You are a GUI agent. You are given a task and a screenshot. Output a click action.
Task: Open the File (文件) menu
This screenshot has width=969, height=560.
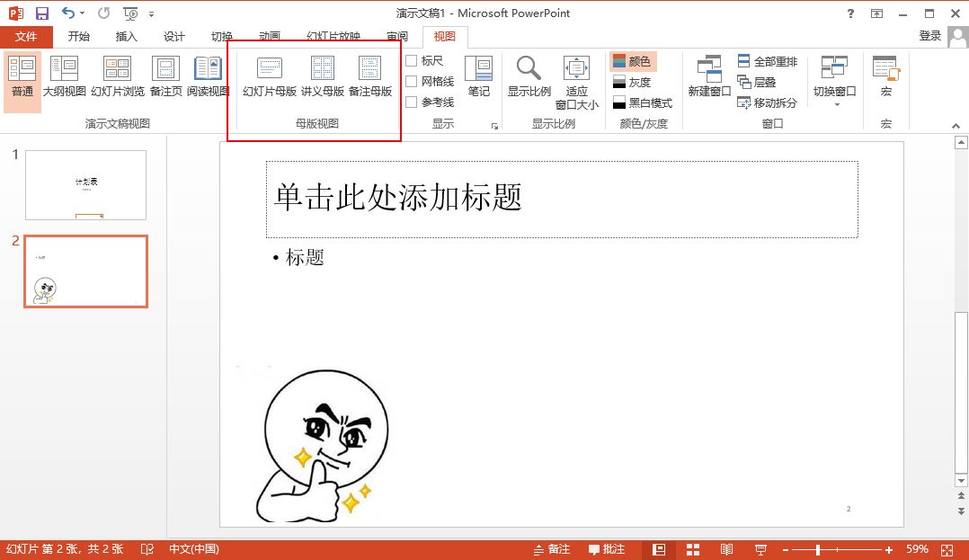tap(26, 37)
